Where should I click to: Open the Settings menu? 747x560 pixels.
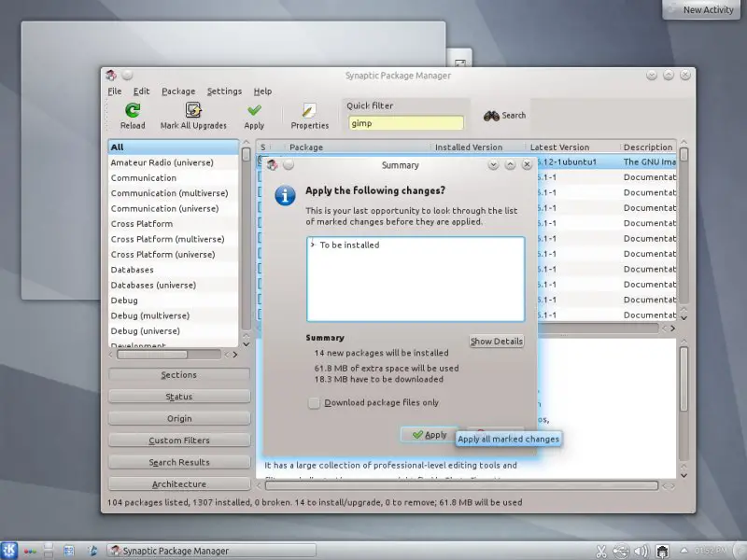[224, 91]
